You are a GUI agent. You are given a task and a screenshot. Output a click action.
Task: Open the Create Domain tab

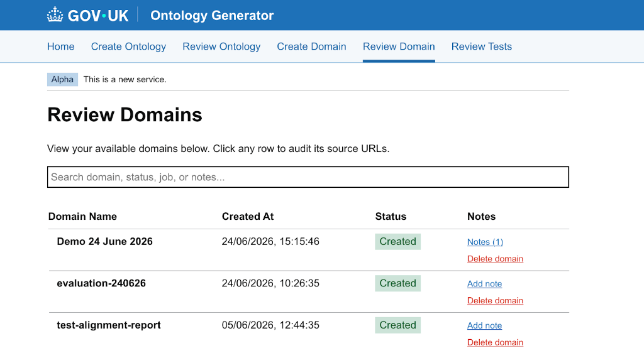[x=311, y=46]
